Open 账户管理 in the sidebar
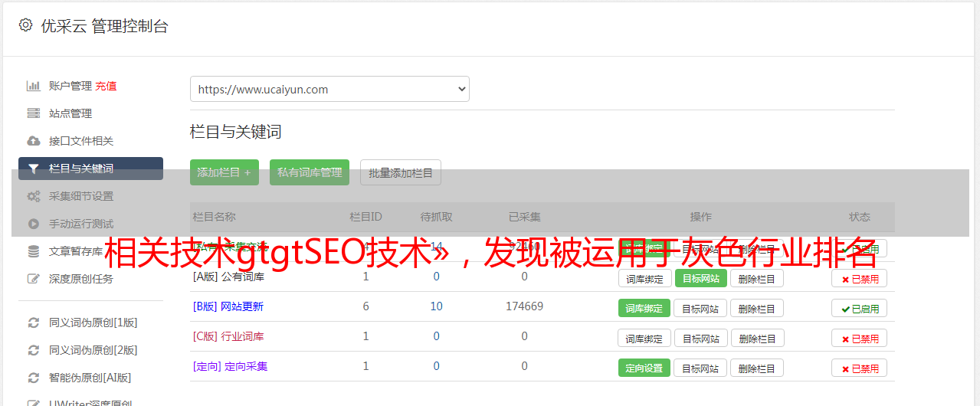The width and height of the screenshot is (980, 406). (x=70, y=86)
